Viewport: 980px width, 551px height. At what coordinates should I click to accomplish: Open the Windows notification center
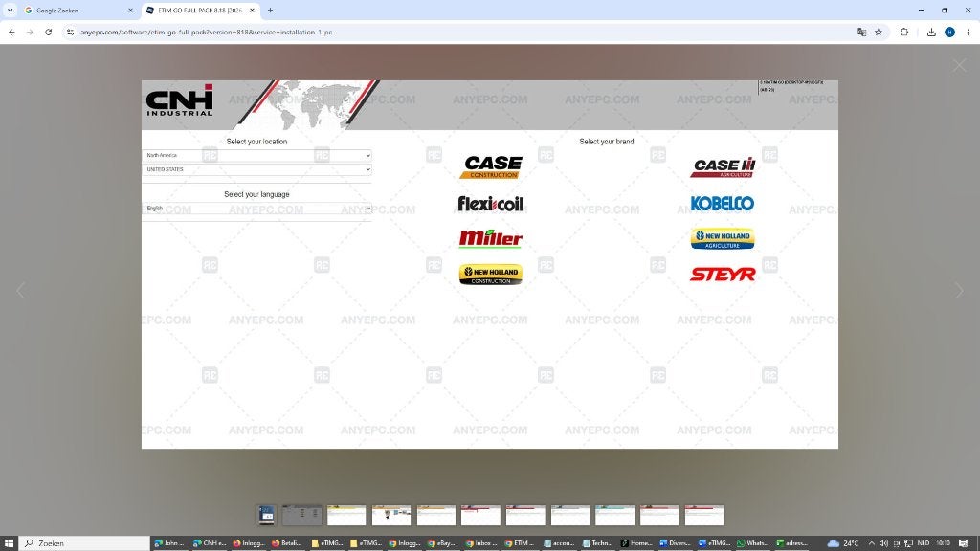tap(963, 543)
